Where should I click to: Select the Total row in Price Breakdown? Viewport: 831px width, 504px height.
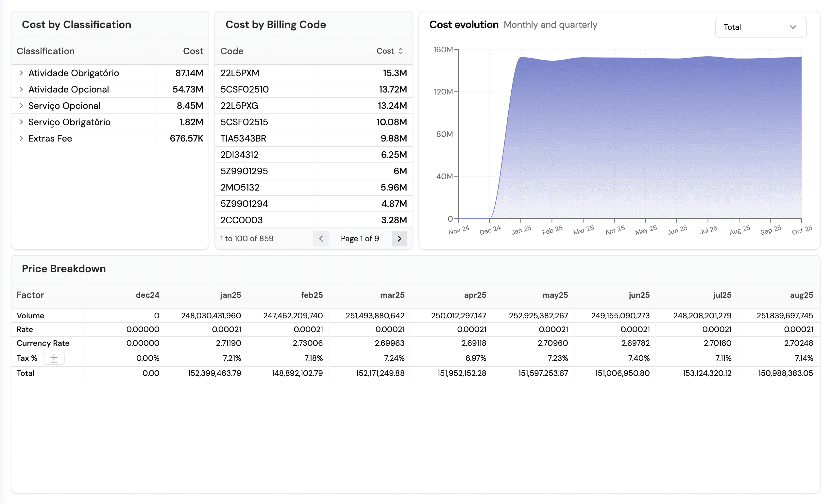pos(25,373)
